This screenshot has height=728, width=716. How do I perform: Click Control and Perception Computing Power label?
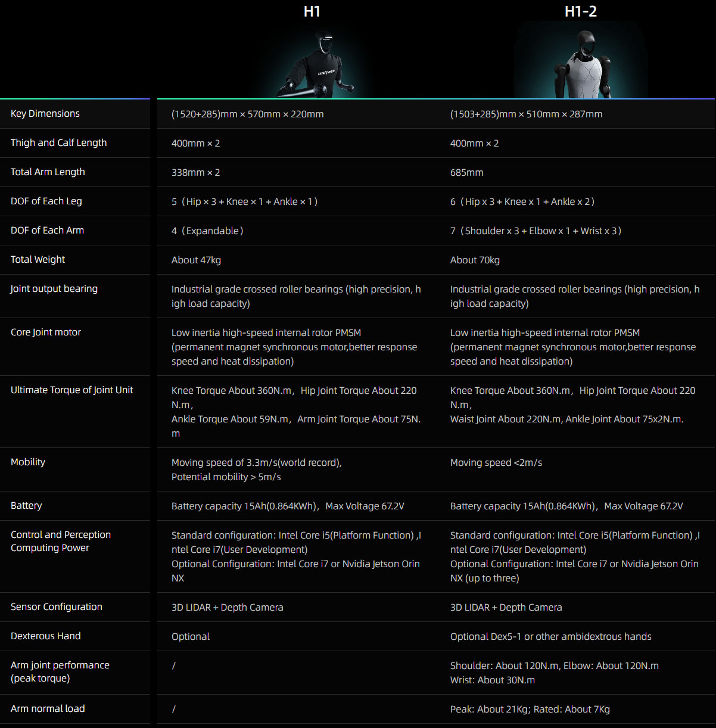61,541
